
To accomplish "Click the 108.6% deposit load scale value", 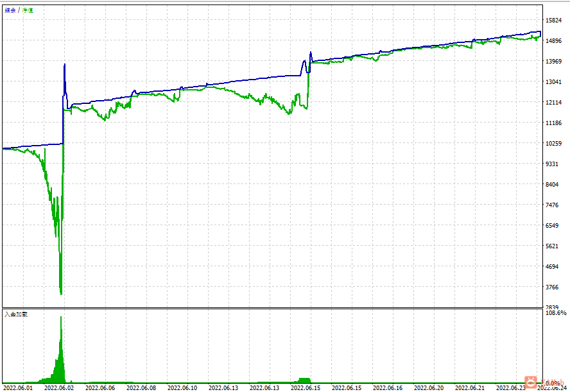I will point(556,313).
